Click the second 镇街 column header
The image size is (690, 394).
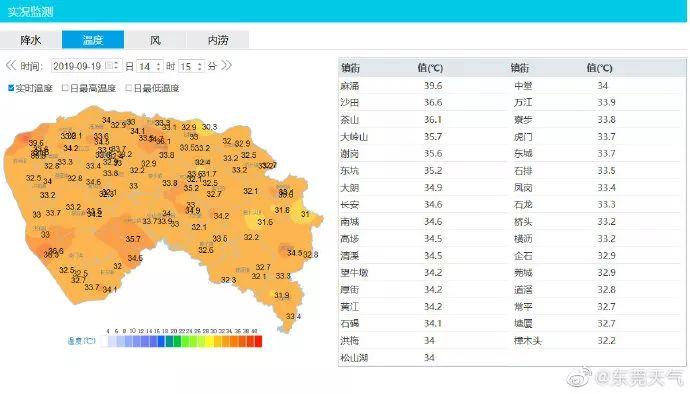[520, 68]
